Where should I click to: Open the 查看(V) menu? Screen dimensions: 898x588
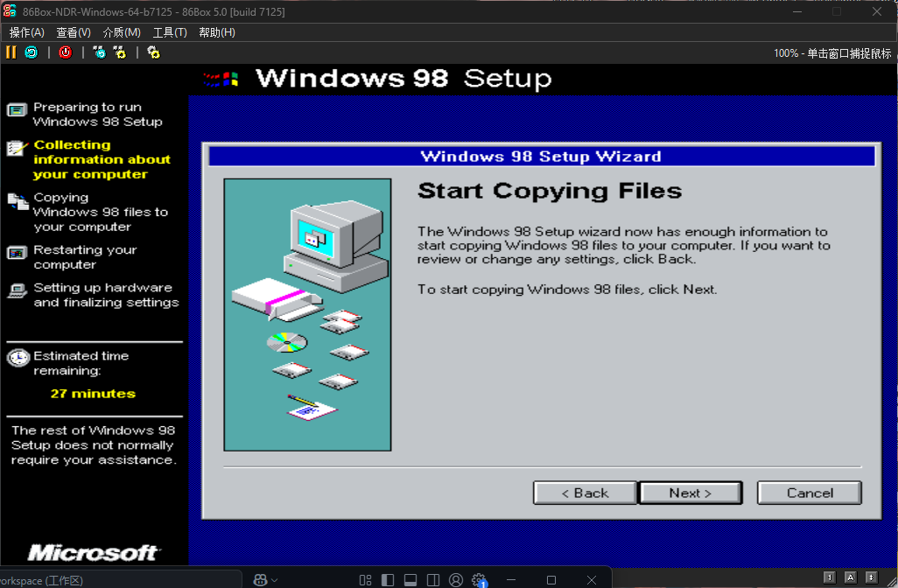[74, 32]
